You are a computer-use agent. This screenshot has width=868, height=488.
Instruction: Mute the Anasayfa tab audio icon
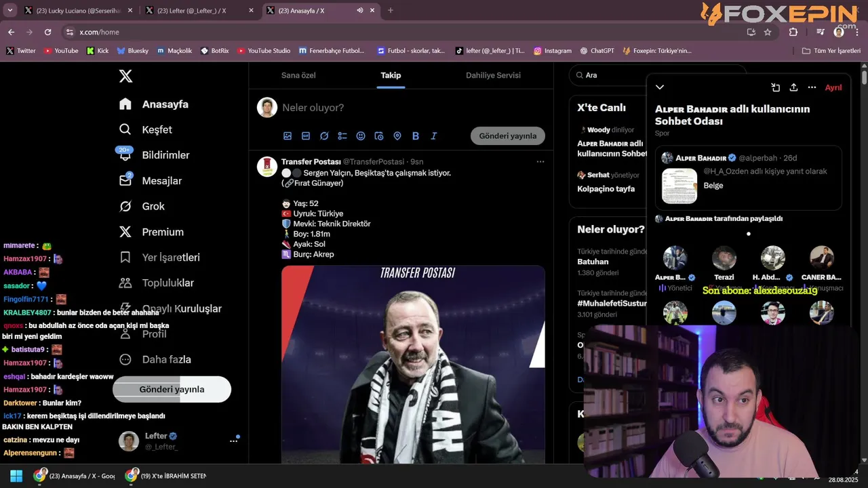pos(360,10)
